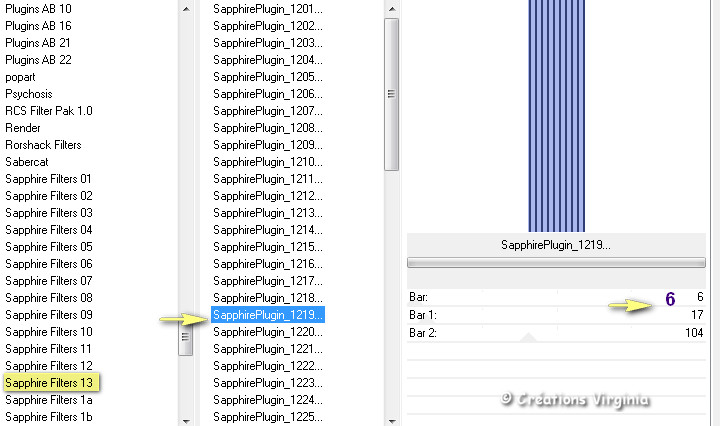Choose SapphirePlugin_1204 filter
Screen dimensions: 720x426
[x=268, y=60]
